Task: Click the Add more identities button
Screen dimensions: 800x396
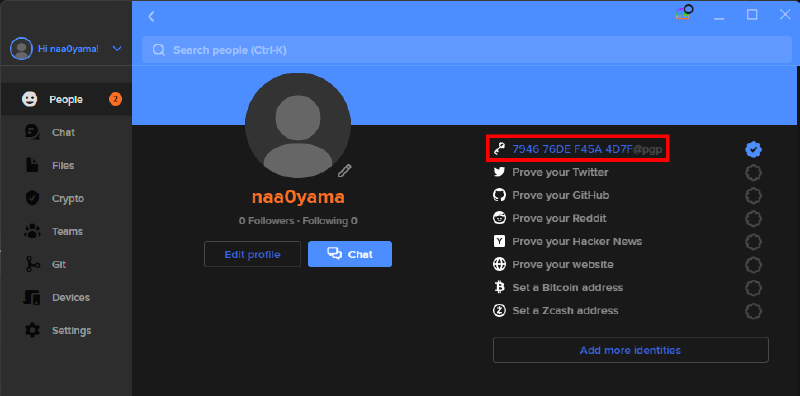Action: (x=631, y=350)
